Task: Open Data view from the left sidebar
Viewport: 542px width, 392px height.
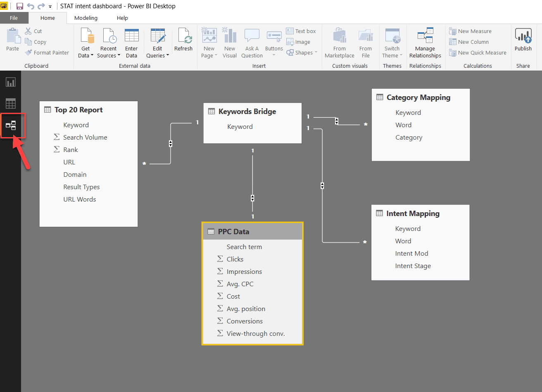Action: coord(11,103)
